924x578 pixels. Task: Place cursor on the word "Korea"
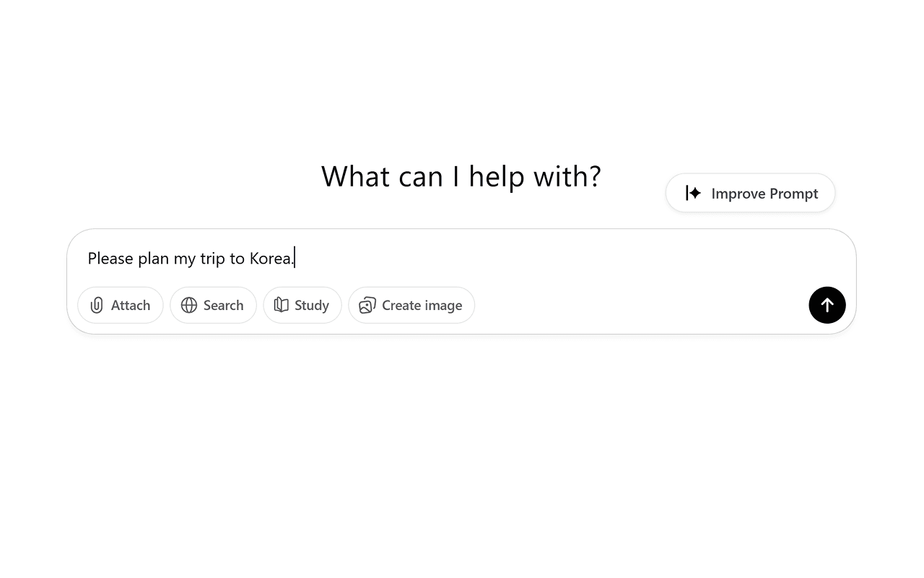[x=271, y=259]
